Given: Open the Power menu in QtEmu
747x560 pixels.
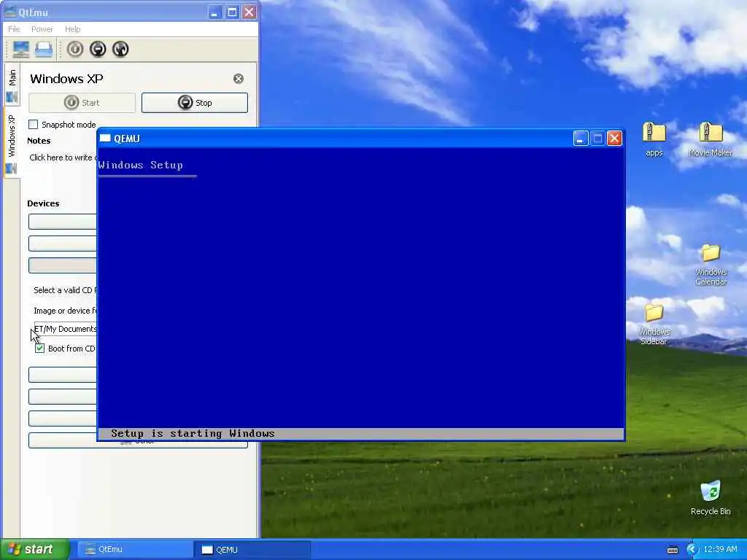Looking at the screenshot, I should (42, 29).
